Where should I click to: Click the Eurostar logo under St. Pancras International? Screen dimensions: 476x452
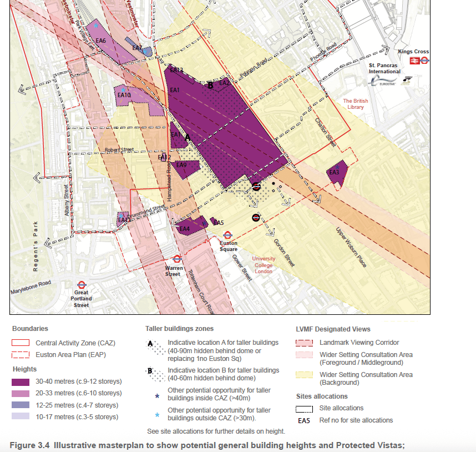383,81
